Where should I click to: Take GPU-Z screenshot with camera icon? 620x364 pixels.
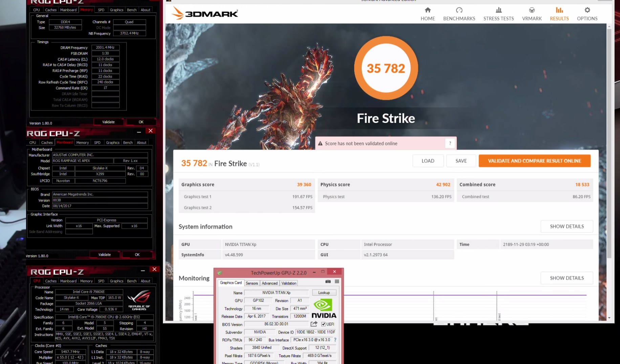(328, 281)
